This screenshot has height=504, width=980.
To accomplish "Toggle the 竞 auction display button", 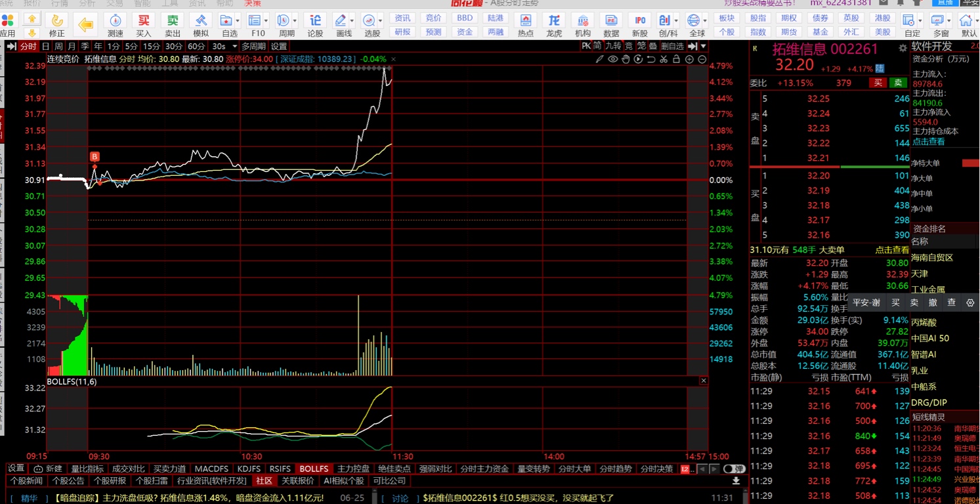I will click(x=628, y=46).
